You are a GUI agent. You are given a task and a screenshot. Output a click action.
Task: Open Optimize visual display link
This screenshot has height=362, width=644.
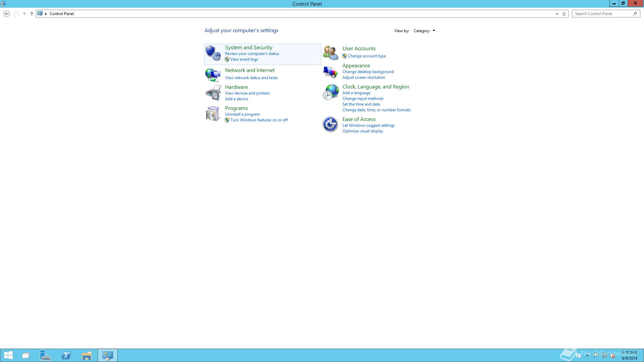click(x=363, y=131)
